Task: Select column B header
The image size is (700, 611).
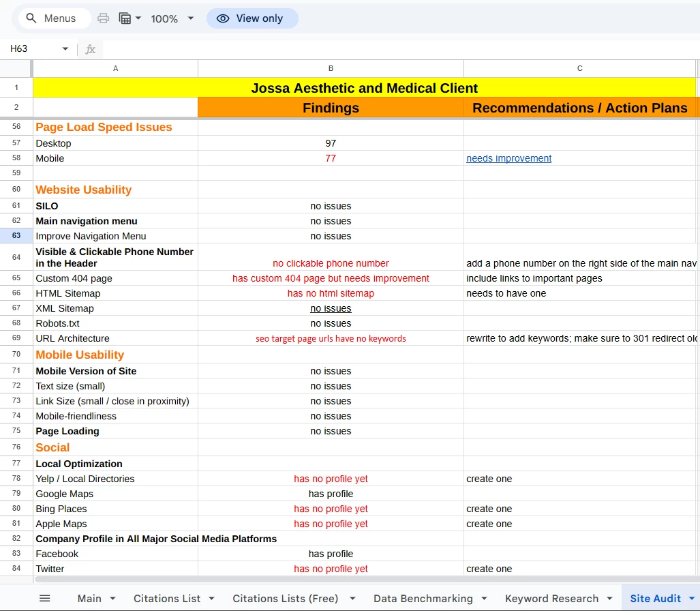Action: (x=331, y=68)
